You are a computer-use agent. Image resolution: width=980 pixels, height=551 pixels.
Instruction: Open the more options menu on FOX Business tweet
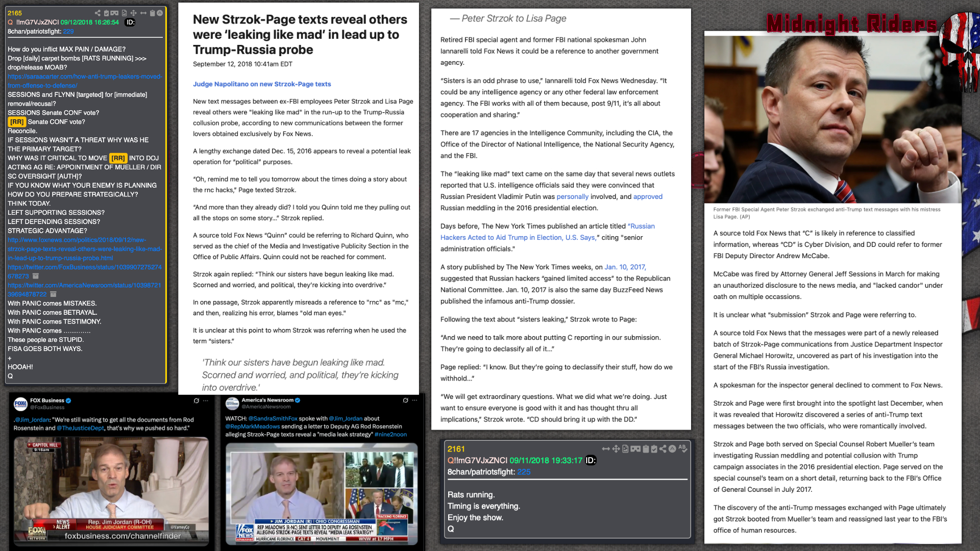206,400
